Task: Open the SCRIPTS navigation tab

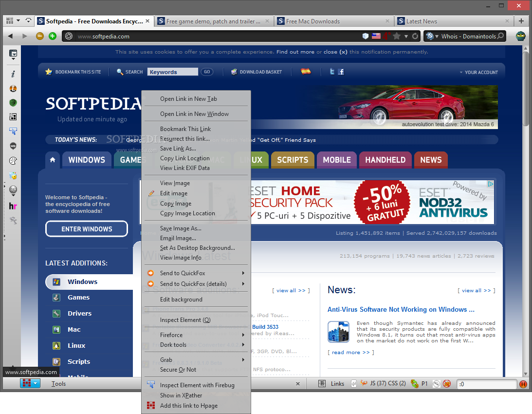Action: [293, 160]
